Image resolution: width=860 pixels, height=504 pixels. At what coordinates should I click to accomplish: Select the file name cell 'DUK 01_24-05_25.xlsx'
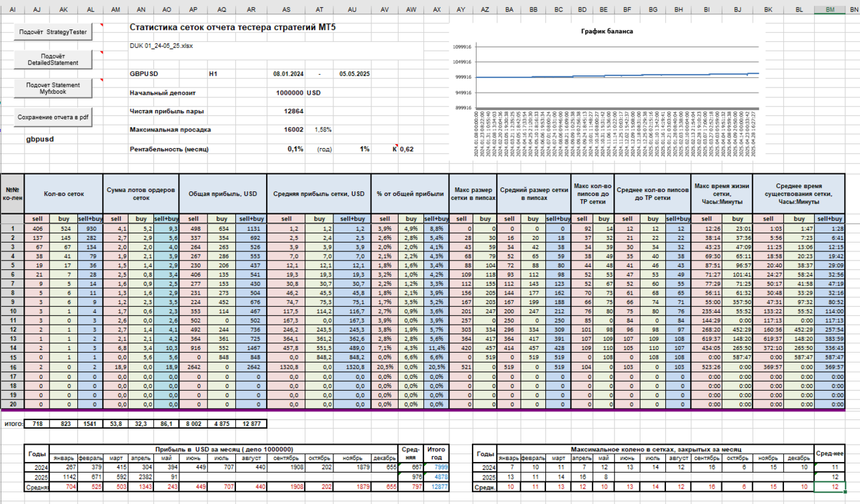(161, 46)
